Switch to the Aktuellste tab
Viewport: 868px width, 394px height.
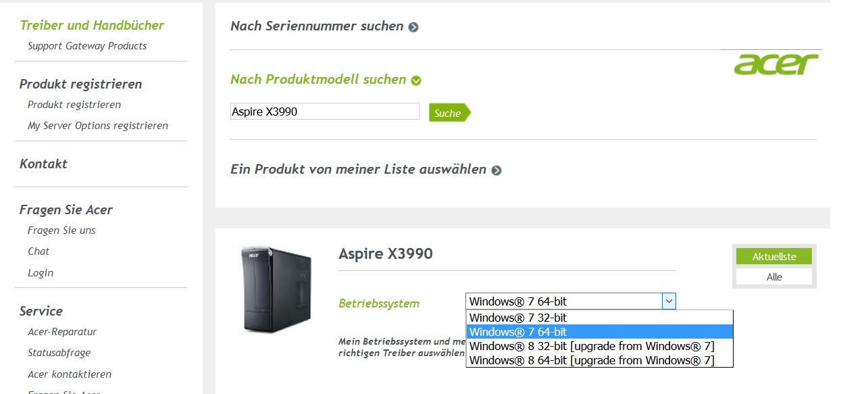[774, 257]
